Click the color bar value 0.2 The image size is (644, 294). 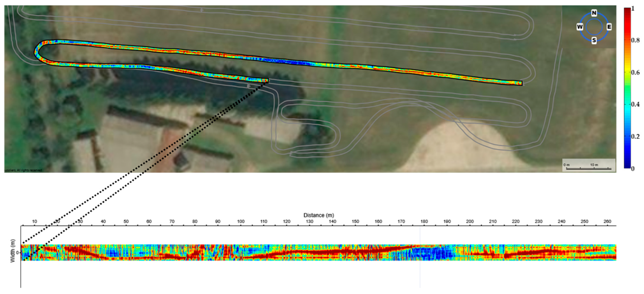click(x=635, y=136)
